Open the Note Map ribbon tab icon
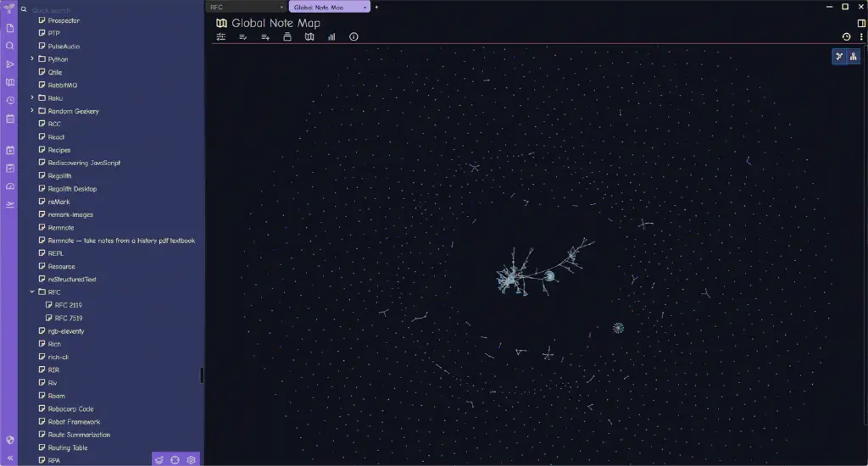The image size is (868, 466). [309, 37]
